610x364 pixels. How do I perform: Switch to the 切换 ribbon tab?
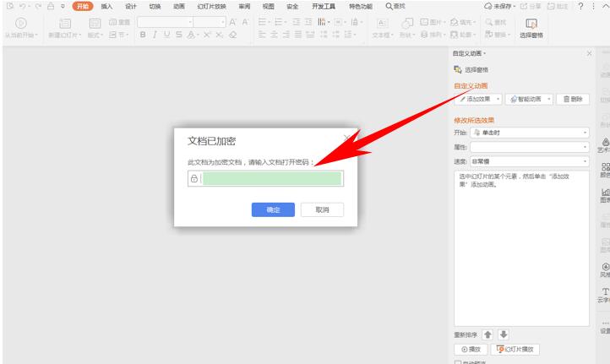tap(155, 6)
